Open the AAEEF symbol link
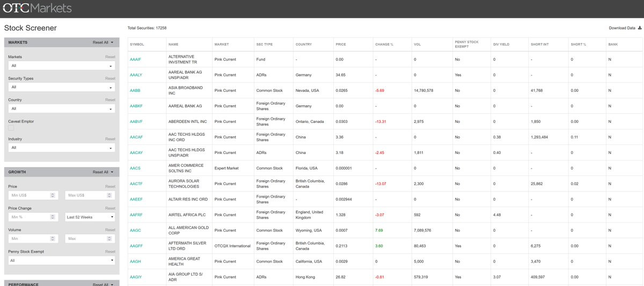The height and width of the screenshot is (286, 644). pyautogui.click(x=136, y=200)
